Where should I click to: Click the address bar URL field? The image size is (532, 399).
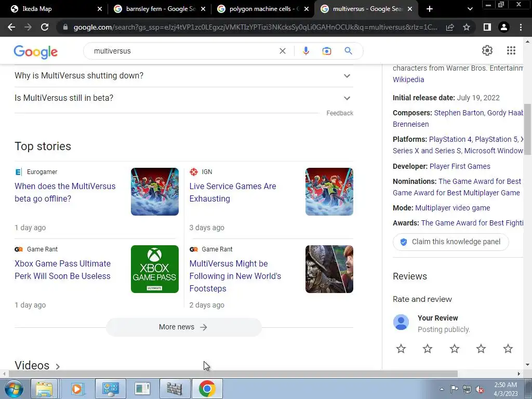coord(255,27)
